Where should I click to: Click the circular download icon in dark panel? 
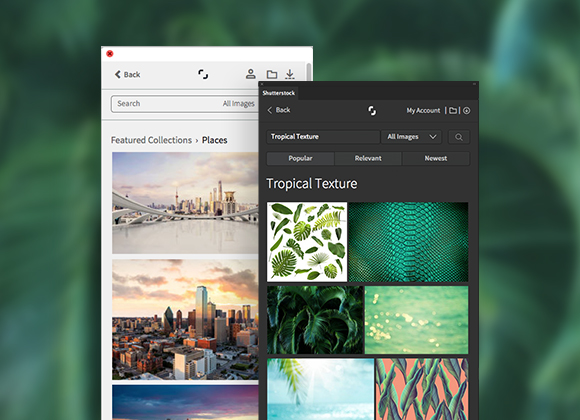point(467,110)
